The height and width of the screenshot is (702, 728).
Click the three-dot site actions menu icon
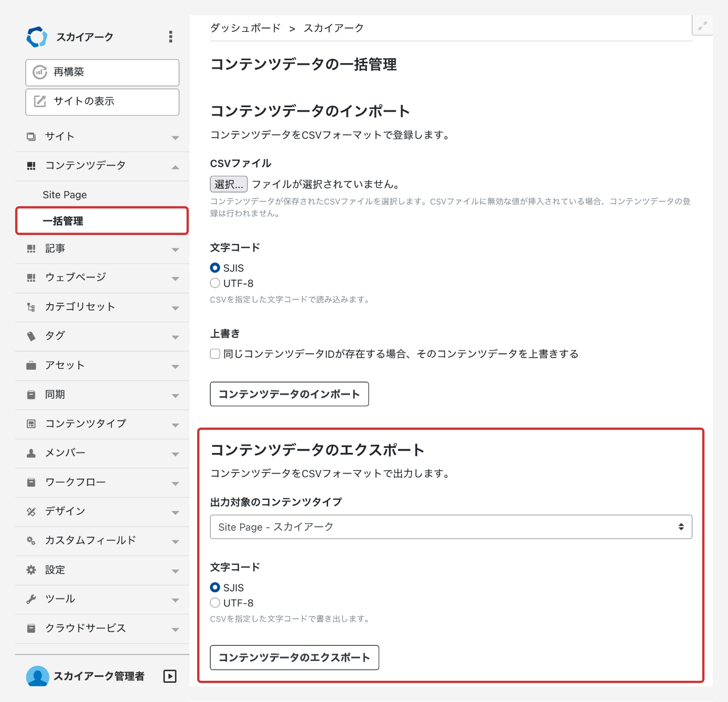pos(171,36)
